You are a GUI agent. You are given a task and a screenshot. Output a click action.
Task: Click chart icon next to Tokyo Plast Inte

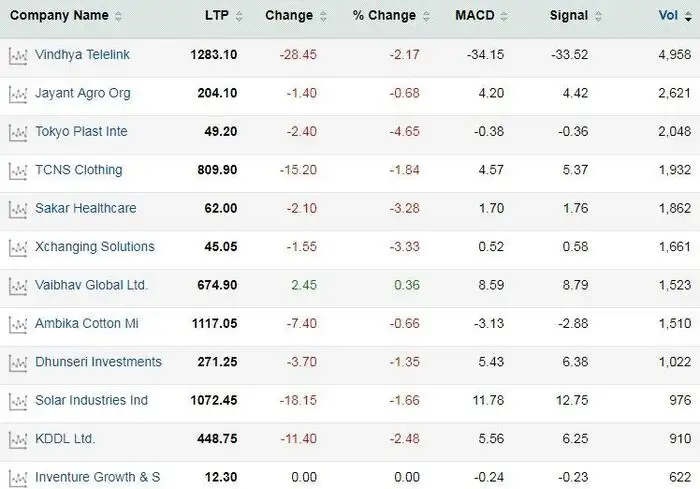point(17,133)
